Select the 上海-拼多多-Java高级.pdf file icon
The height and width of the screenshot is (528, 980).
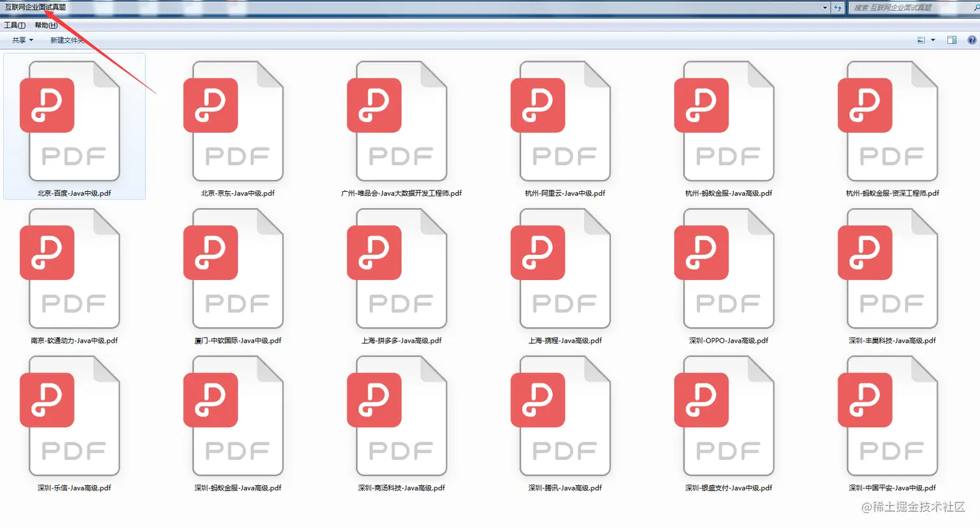397,268
